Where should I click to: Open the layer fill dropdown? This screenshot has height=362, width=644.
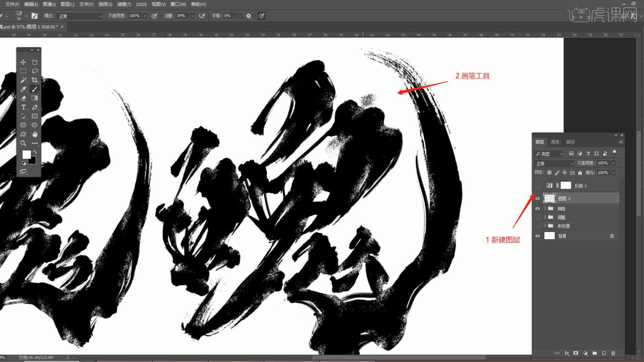pyautogui.click(x=613, y=173)
